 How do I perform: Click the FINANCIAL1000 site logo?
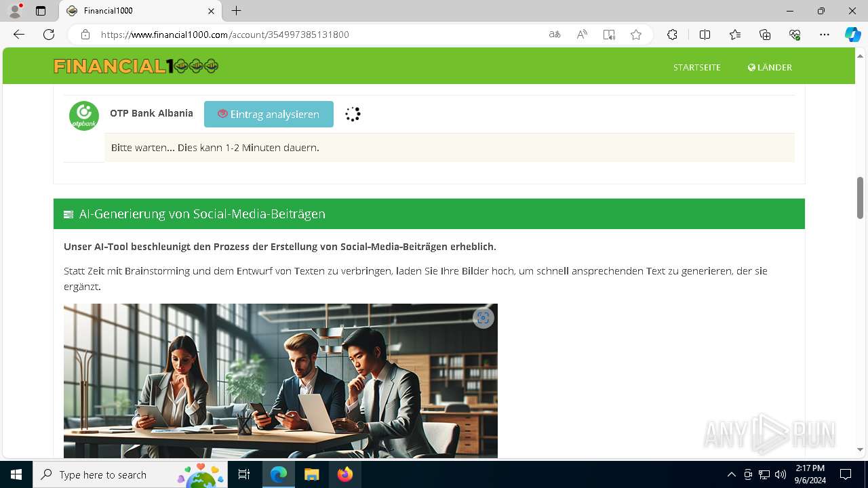[136, 66]
